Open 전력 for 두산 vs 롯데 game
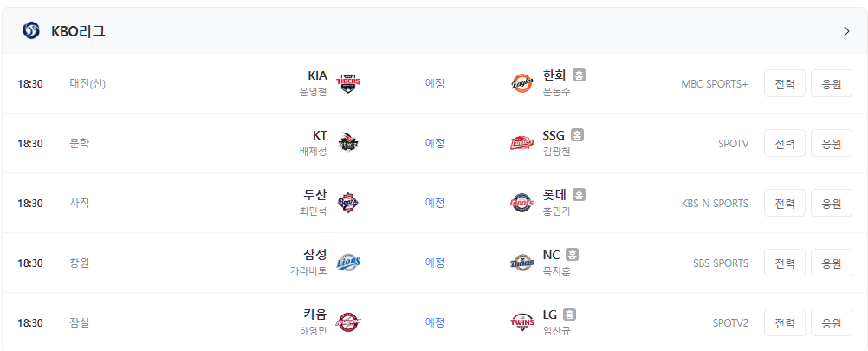This screenshot has width=868, height=351. pyautogui.click(x=785, y=203)
